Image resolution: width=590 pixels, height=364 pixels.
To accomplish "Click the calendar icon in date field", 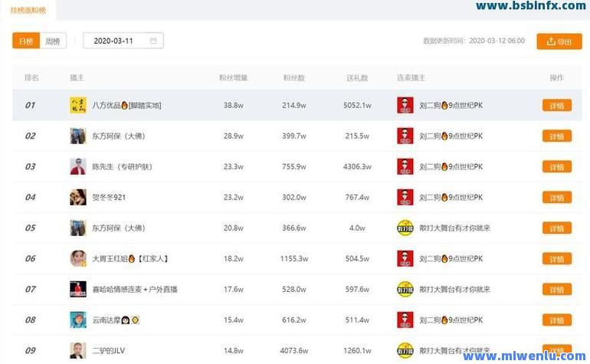I will click(x=153, y=41).
